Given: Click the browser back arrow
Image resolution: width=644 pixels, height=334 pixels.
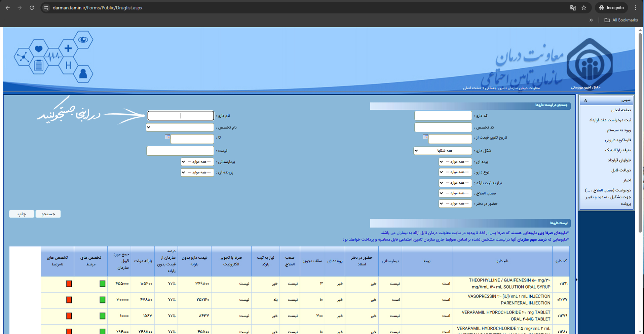Looking at the screenshot, I should (8, 8).
